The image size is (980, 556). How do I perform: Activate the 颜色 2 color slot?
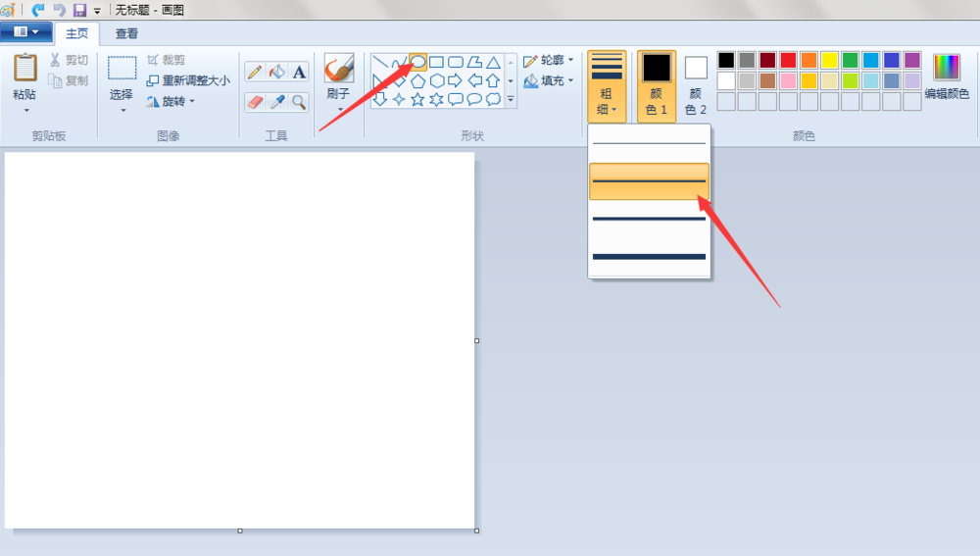pyautogui.click(x=696, y=85)
